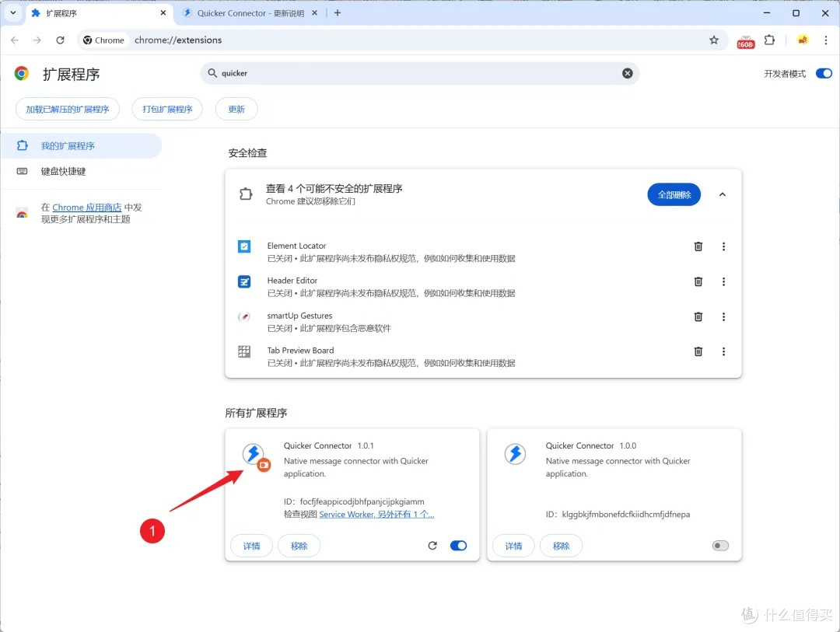Click the Element Locator extension icon
This screenshot has height=632, width=840.
click(244, 246)
